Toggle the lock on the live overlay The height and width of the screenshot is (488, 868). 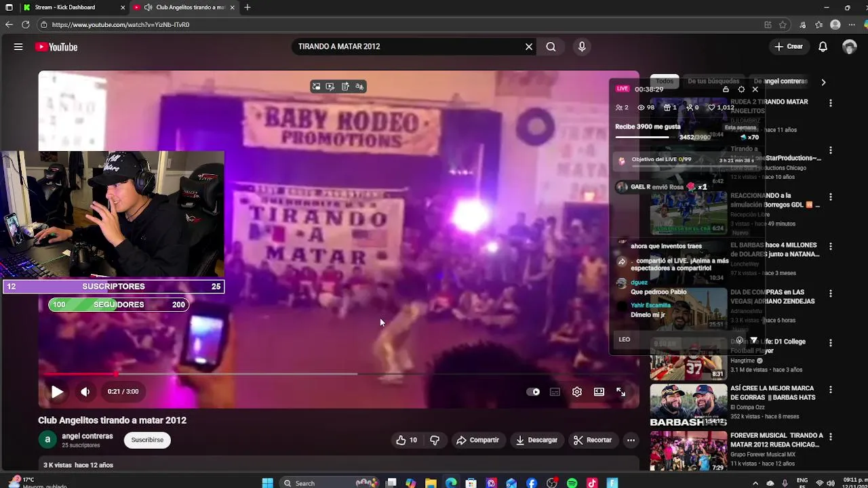[726, 89]
